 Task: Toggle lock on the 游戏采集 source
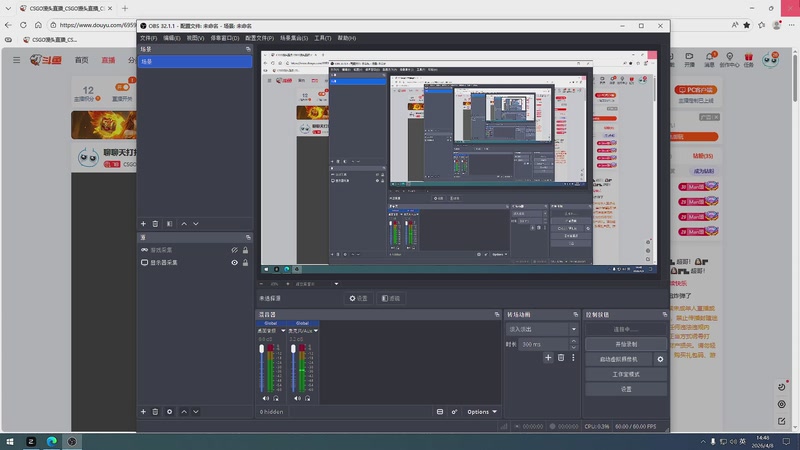(x=245, y=250)
